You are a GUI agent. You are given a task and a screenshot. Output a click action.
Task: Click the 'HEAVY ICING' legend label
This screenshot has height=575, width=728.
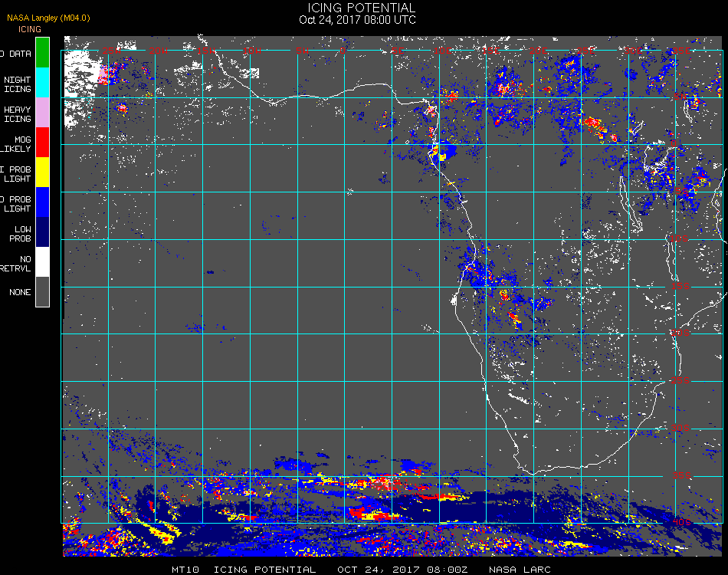point(18,114)
